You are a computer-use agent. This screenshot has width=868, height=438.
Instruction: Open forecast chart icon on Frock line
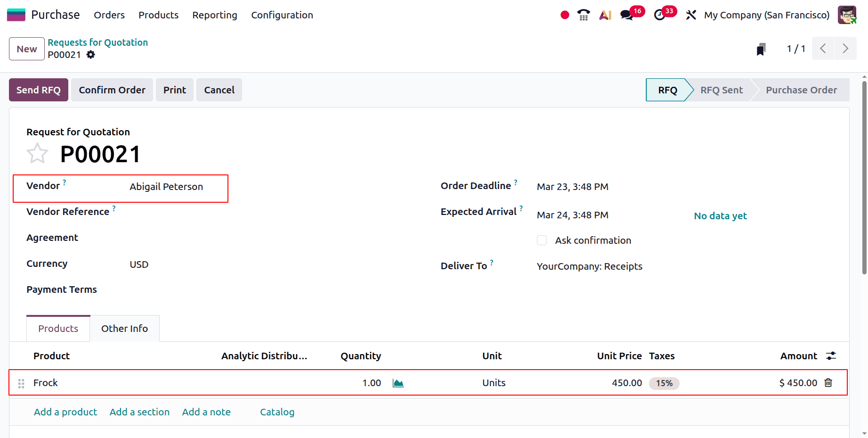(x=398, y=383)
